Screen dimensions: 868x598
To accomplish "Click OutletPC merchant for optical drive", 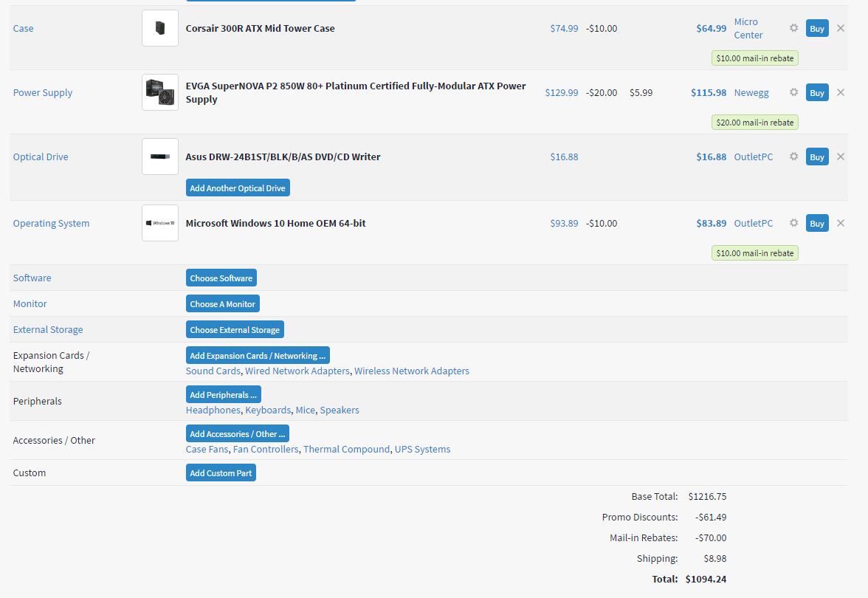I will tap(754, 157).
